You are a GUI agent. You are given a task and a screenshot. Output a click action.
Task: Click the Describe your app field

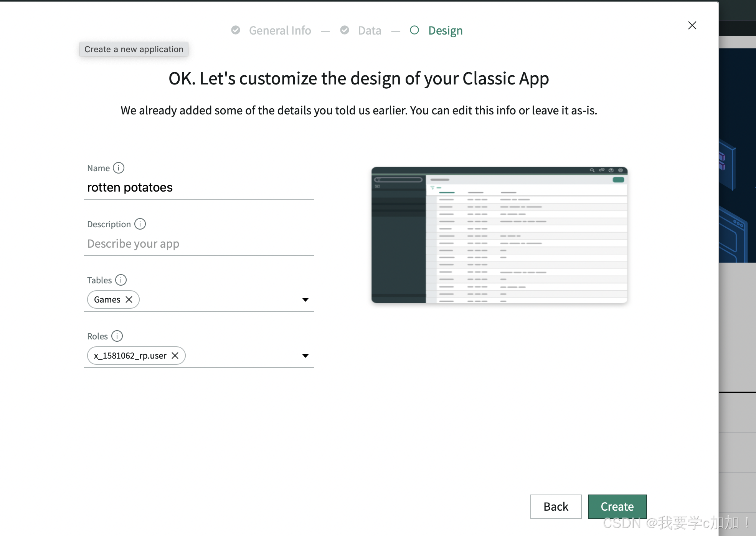coord(199,243)
